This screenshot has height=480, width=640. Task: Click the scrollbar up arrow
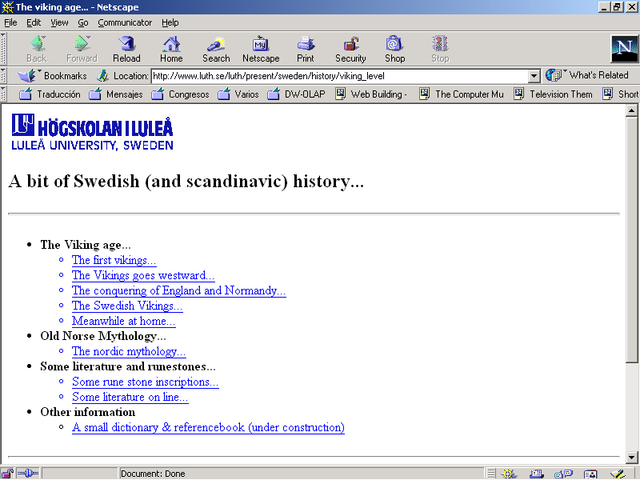click(x=631, y=111)
